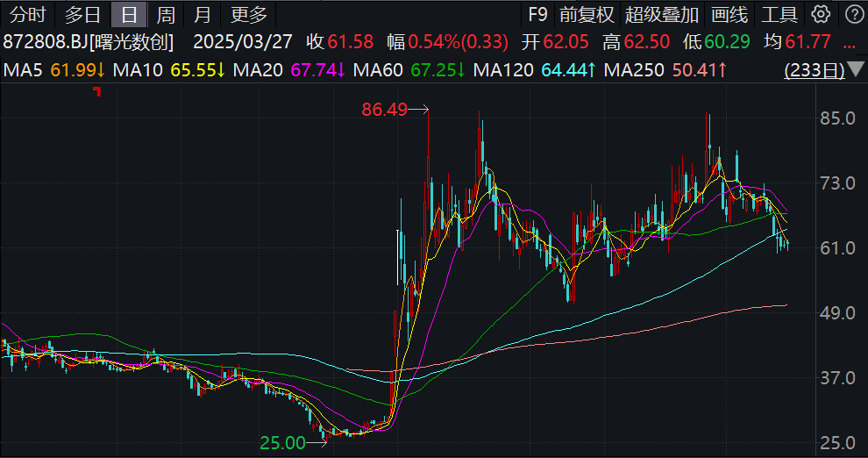Viewport: 868px width, 458px height.
Task: Expand the truncated quote info ellipsis
Action: tap(850, 46)
